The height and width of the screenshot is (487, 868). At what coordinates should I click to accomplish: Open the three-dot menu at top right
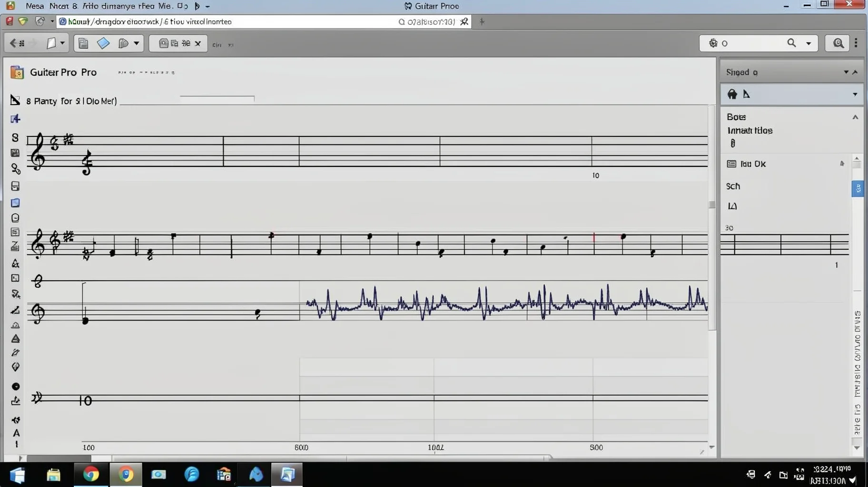click(x=856, y=43)
